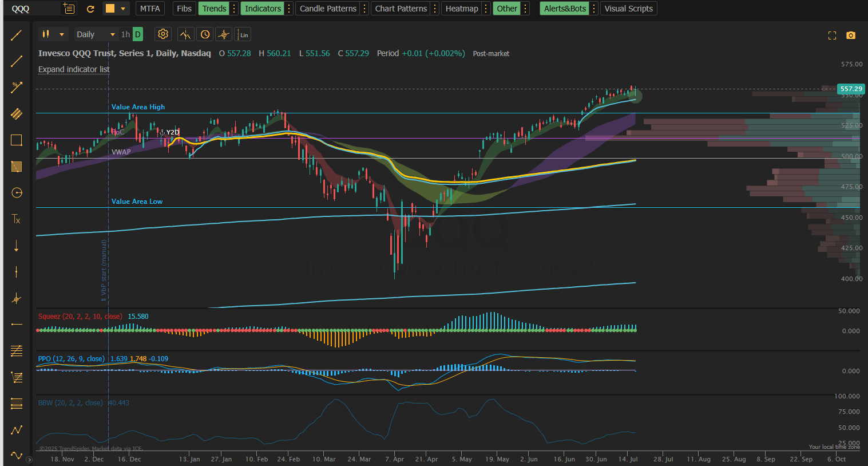The width and height of the screenshot is (868, 466).
Task: Select the Fibonacci fan drawing tool
Action: [x=17, y=350]
